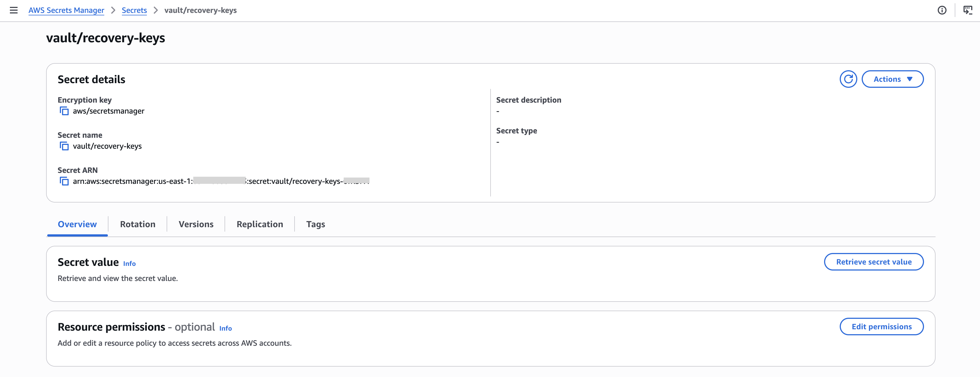980x377 pixels.
Task: Open the hamburger navigation menu
Action: (x=14, y=10)
